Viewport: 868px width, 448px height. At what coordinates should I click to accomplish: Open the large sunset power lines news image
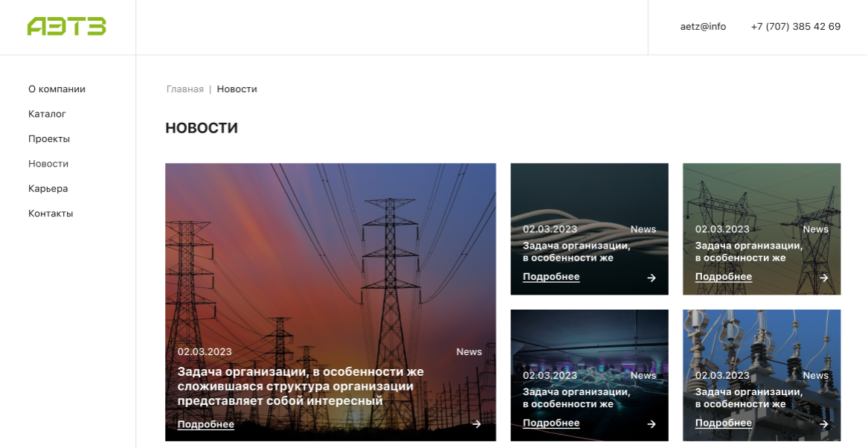point(330,302)
